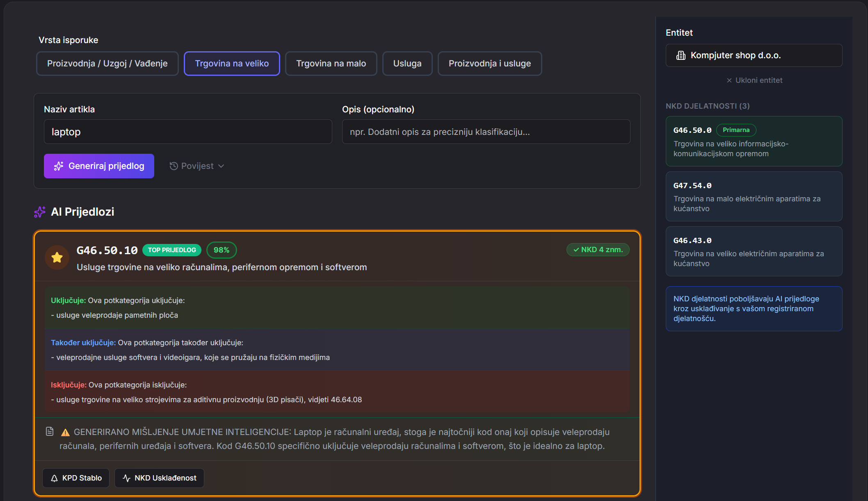Click the X icon beside Ukloni entitet

pos(729,80)
